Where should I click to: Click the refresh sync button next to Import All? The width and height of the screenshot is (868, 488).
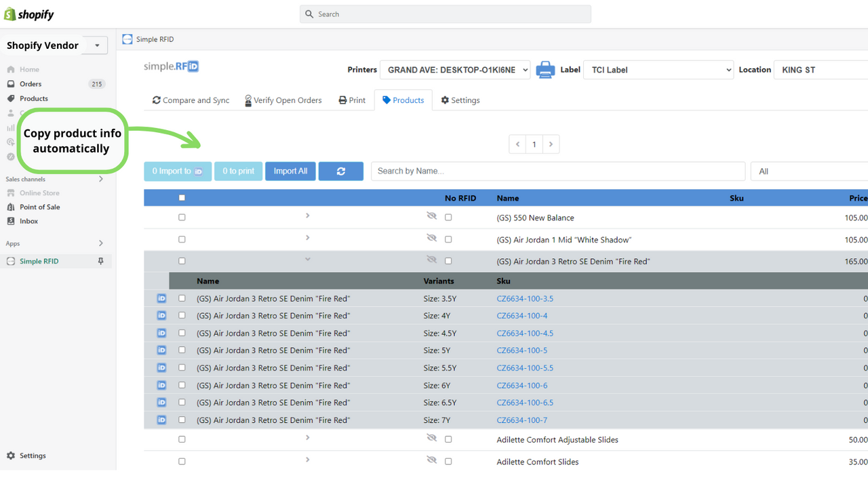[340, 171]
